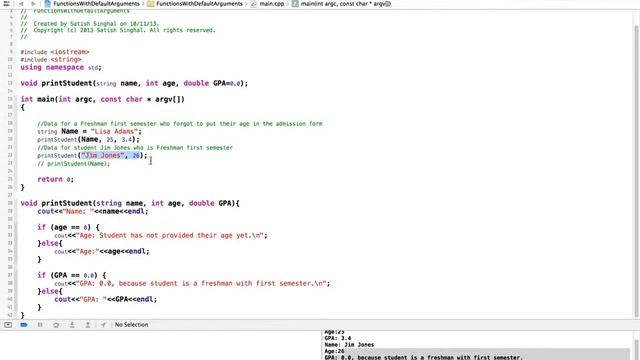
Task: Click the Copyright 2013 comment line
Action: [118, 30]
